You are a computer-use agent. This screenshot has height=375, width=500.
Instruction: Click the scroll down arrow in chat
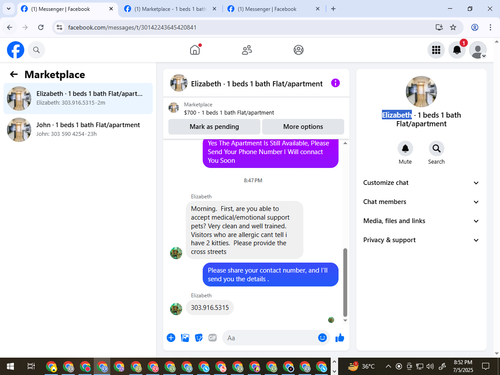click(345, 320)
